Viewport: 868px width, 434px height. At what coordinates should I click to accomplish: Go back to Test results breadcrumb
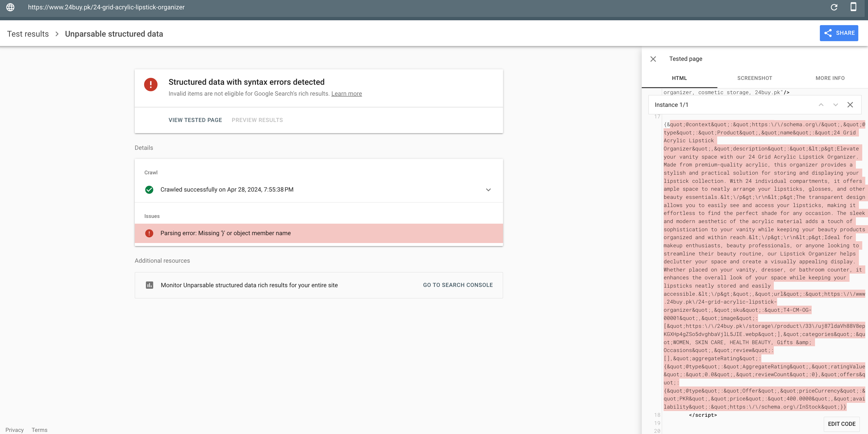coord(28,34)
